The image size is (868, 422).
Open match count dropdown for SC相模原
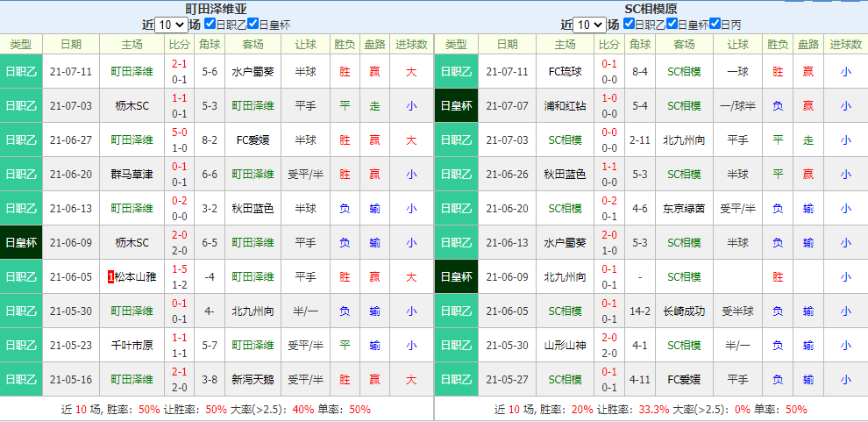point(589,25)
